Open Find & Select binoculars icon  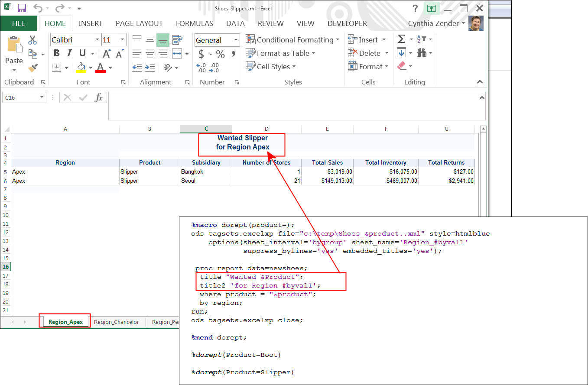(421, 53)
